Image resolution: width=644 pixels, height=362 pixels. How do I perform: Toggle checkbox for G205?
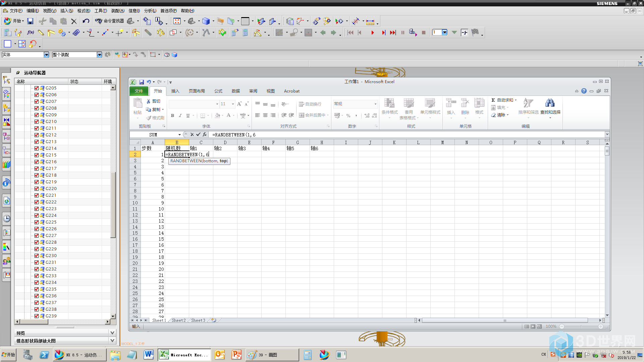[x=37, y=88]
